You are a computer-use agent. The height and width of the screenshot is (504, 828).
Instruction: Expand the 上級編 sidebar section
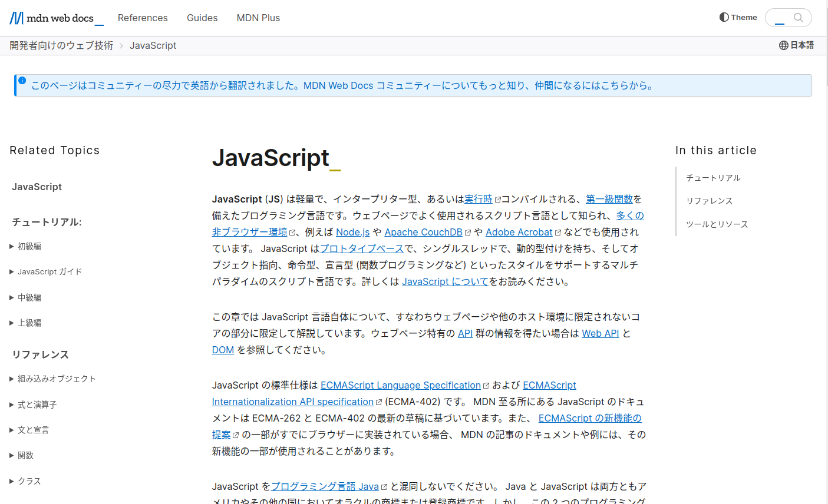[x=25, y=323]
